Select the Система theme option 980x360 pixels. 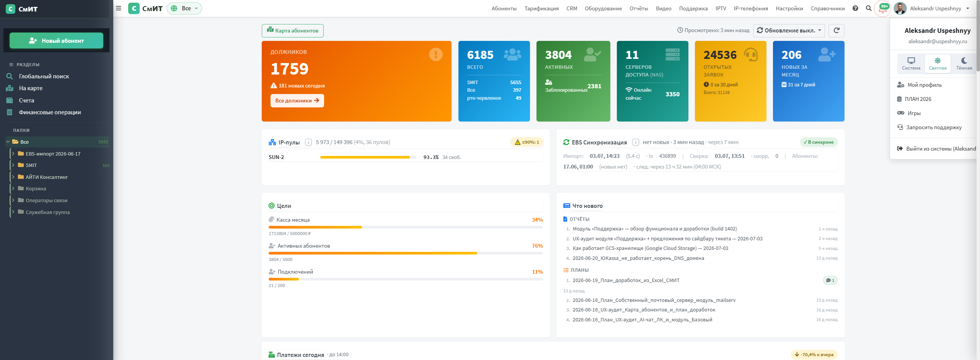(911, 63)
